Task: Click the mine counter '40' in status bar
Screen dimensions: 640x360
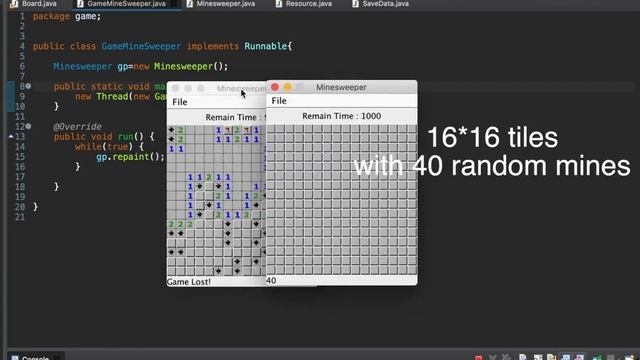Action: click(x=271, y=280)
